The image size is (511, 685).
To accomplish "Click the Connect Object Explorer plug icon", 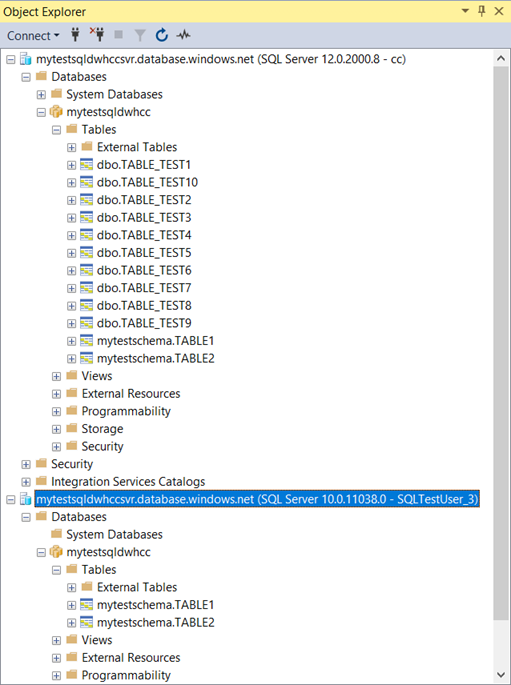I will click(76, 35).
